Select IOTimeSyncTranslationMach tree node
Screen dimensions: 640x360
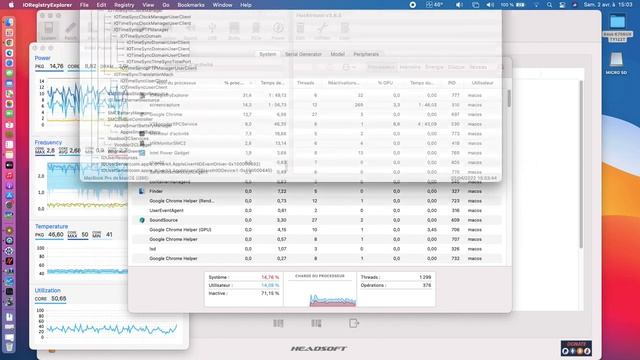[x=143, y=74]
